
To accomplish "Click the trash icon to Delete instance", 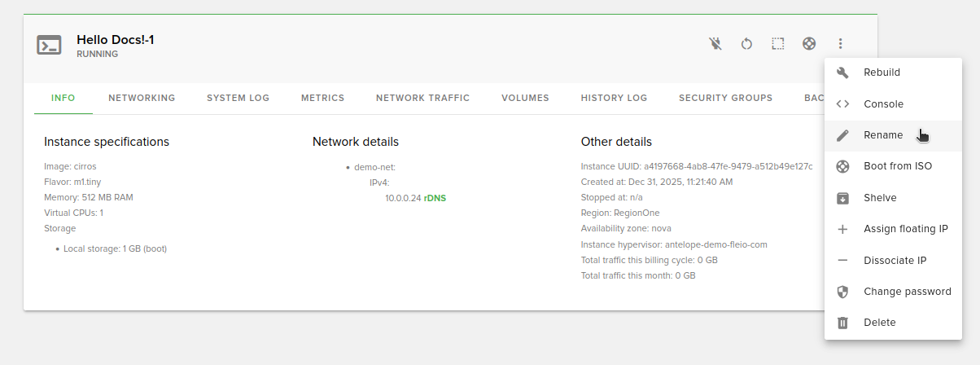I will (x=843, y=323).
